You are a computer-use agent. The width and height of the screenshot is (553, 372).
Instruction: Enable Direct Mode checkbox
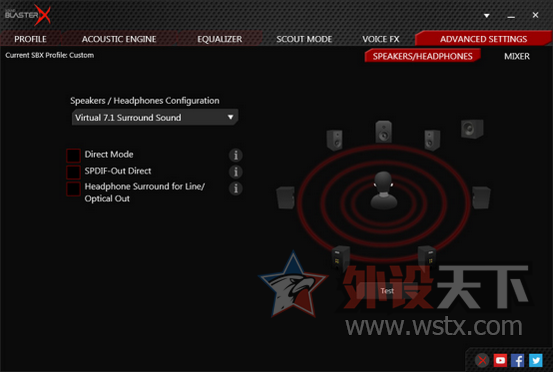pos(73,155)
